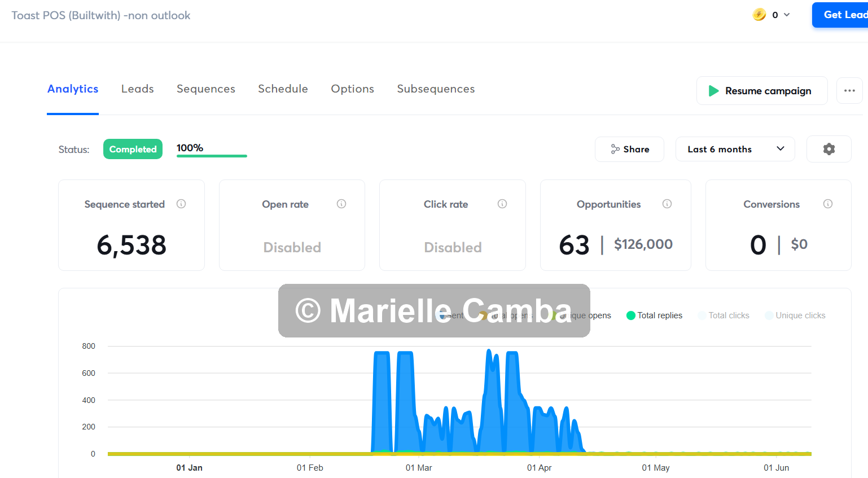868x478 pixels.
Task: Open the Last 6 months date range dropdown
Action: [735, 149]
